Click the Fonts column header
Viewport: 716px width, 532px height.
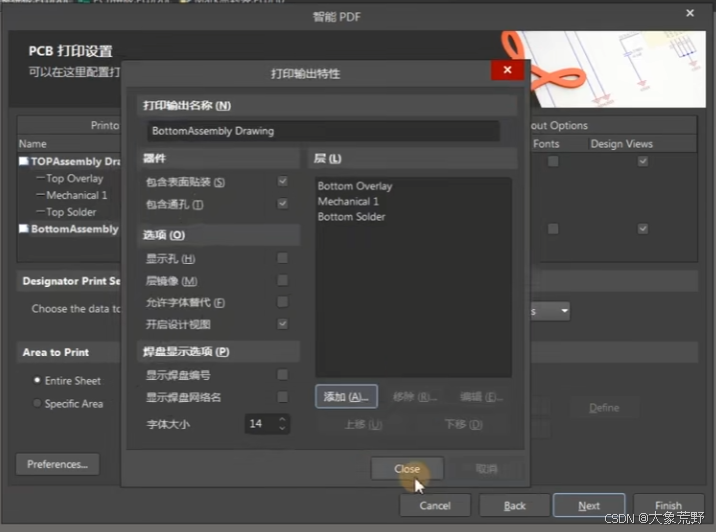pos(546,144)
